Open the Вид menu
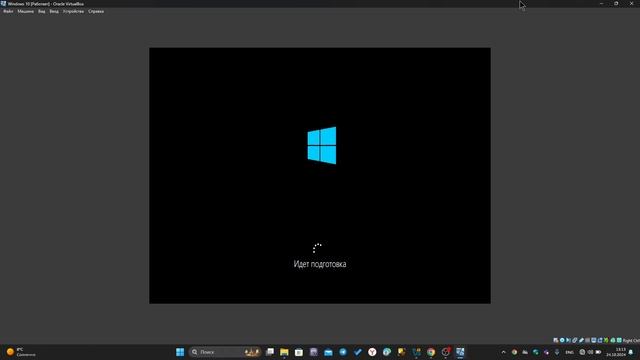Image resolution: width=640 pixels, height=360 pixels. pos(42,11)
